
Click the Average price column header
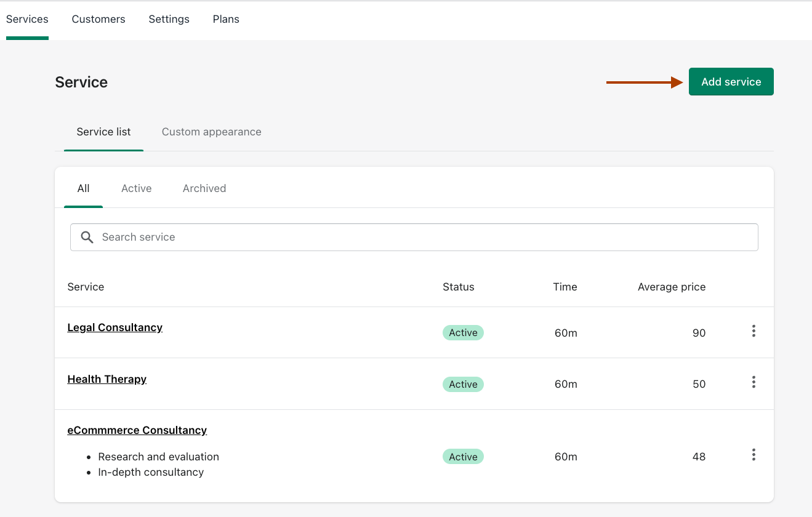click(671, 287)
